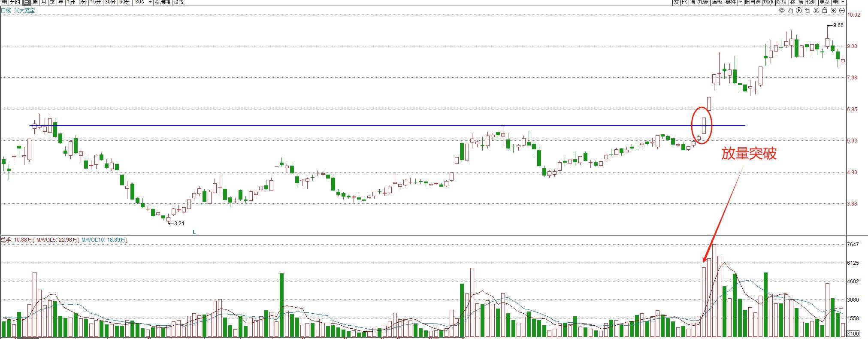
Task: Click the PK comparison button
Action: click(685, 2)
